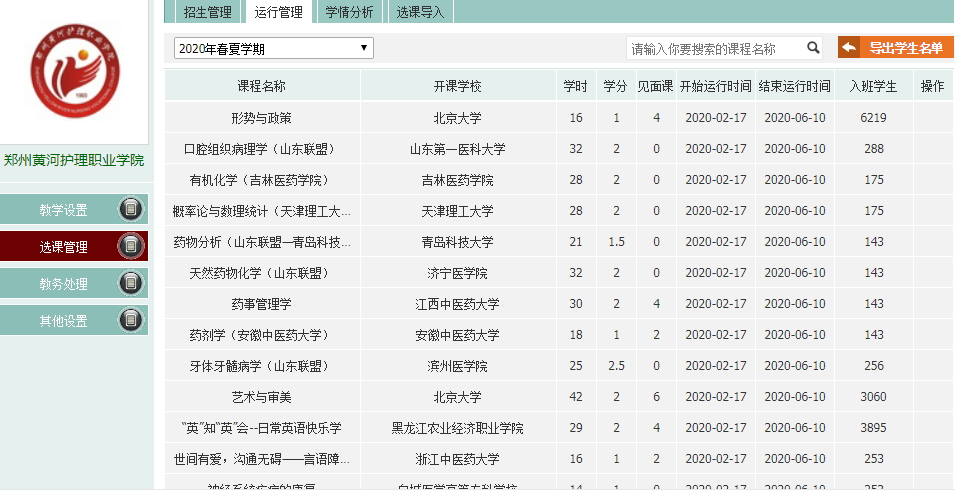Open the 其他设置 sidebar menu
The width and height of the screenshot is (955, 490).
tap(63, 321)
